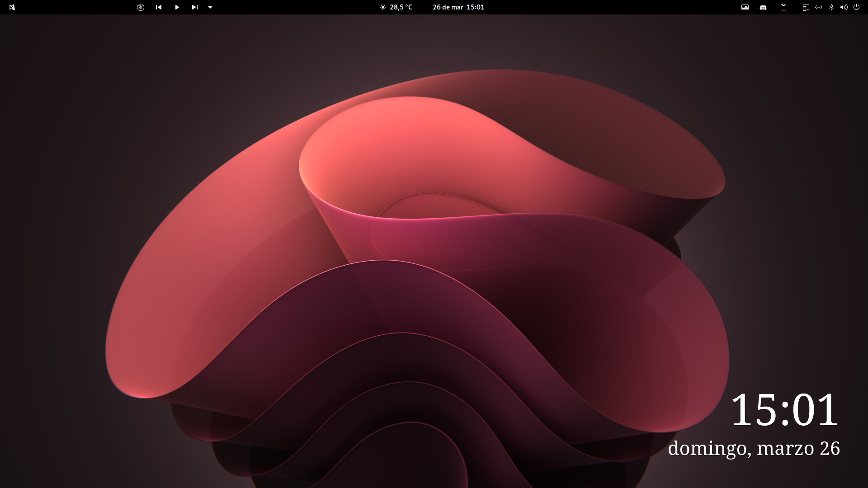Click the large 15:01 desktop clock

[784, 410]
